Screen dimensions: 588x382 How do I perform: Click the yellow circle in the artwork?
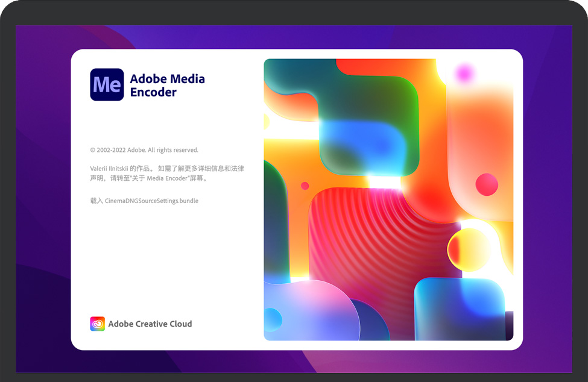click(x=468, y=249)
